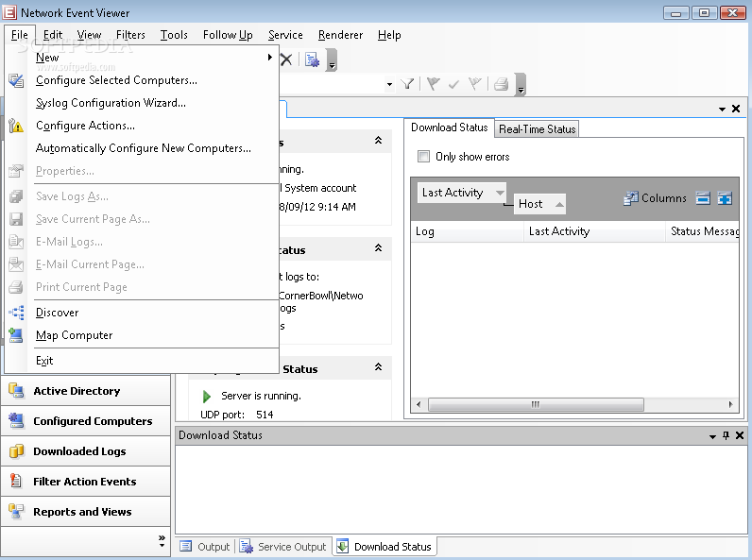This screenshot has height=560, width=752.
Task: Sort by the Last Activity column header
Action: 594,231
